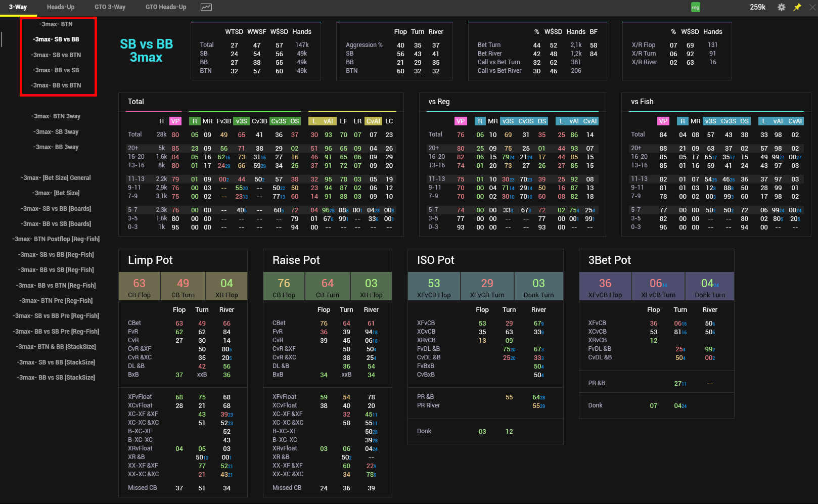
Task: Click the green reg player badge
Action: click(696, 8)
